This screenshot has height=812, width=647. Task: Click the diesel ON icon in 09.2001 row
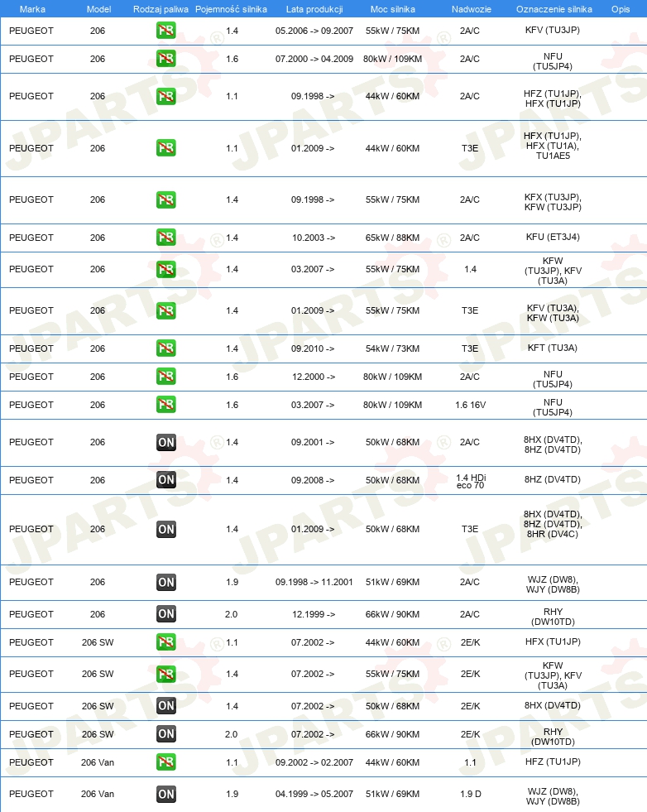166,442
